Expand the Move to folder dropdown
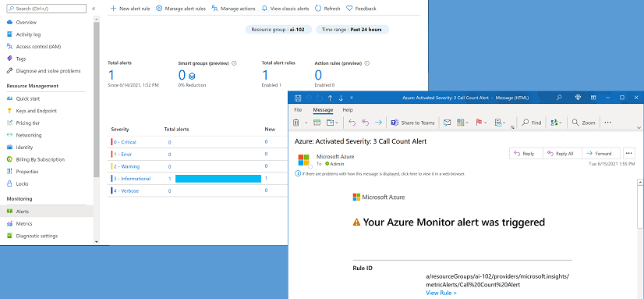 click(x=337, y=123)
